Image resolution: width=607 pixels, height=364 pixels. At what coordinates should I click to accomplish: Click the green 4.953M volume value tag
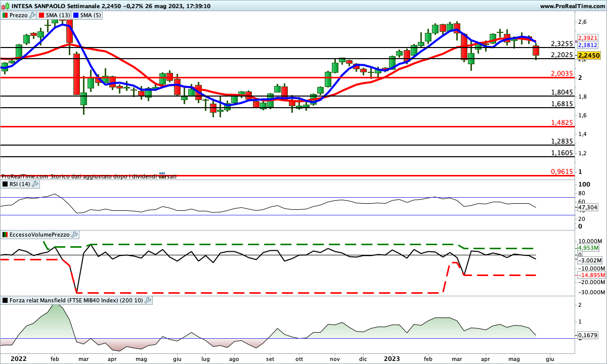pyautogui.click(x=588, y=248)
